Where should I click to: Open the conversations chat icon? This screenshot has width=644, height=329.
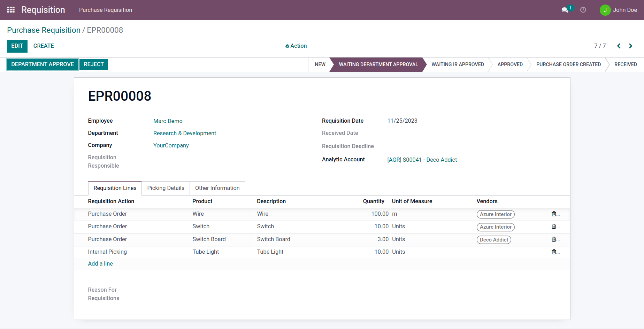tap(565, 10)
